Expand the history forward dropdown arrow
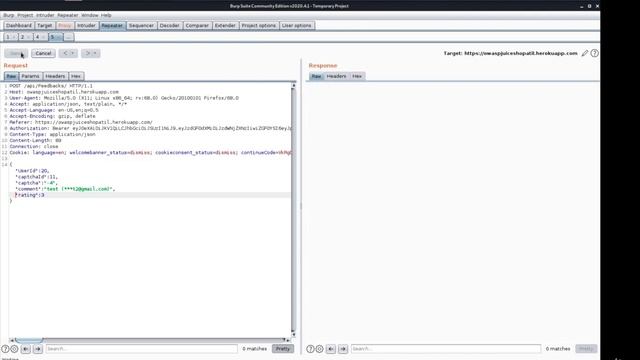The image size is (640, 360). [x=95, y=53]
